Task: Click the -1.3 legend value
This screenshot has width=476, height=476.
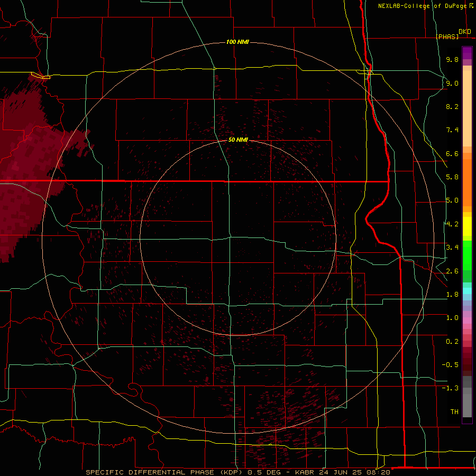Action: coord(450,388)
